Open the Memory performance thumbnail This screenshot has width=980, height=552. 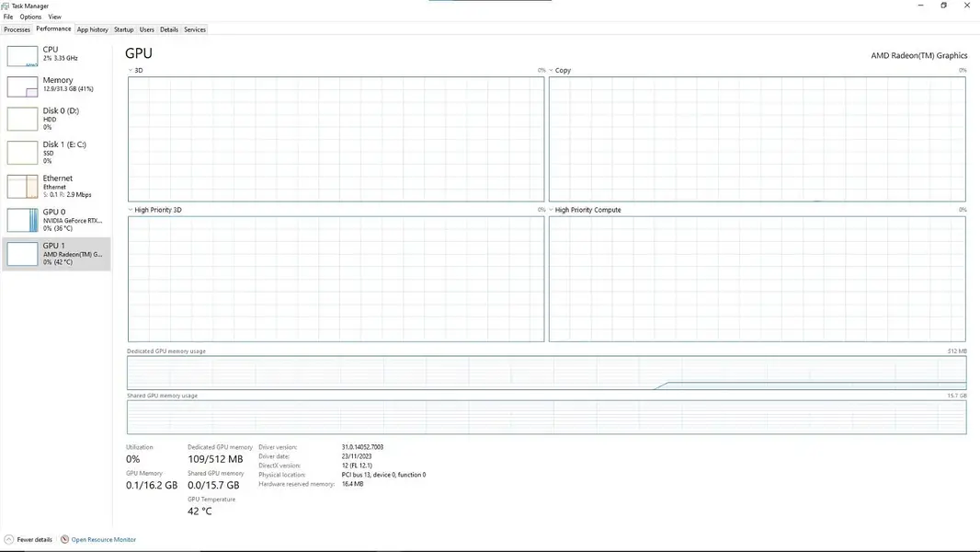22,86
